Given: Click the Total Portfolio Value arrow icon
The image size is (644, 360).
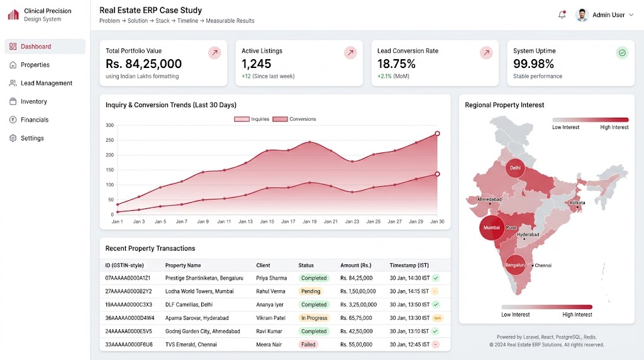Looking at the screenshot, I should [214, 53].
